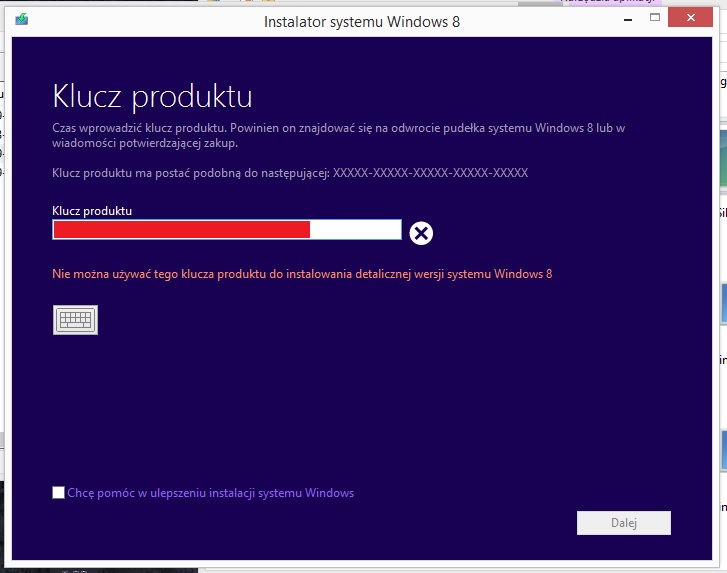
Task: Minimize the Instalator systemu Windows 8 window
Action: coord(628,19)
